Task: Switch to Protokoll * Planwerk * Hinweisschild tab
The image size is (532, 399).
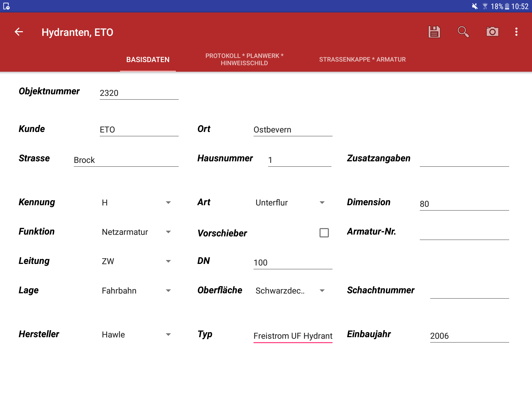Action: [244, 59]
